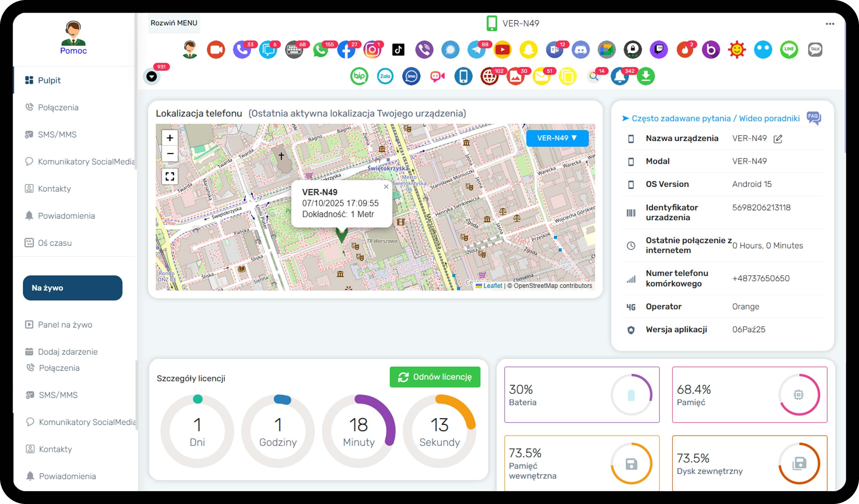The width and height of the screenshot is (859, 504).
Task: Open the search magnifier icon with 14 badge
Action: (x=594, y=76)
